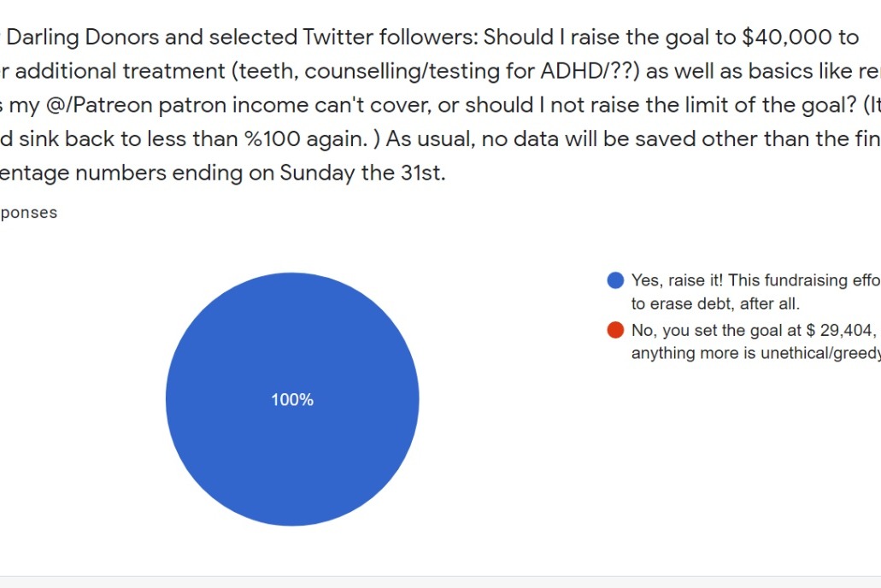Click 'As usual, no data will be saved'
The image size is (881, 588).
pyautogui.click(x=543, y=138)
